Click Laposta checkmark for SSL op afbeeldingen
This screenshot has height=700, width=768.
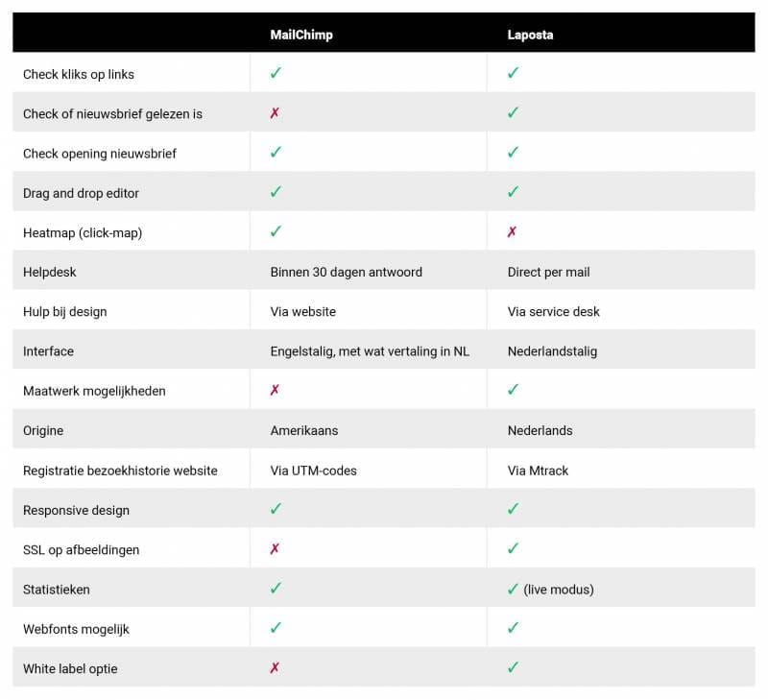coord(513,548)
